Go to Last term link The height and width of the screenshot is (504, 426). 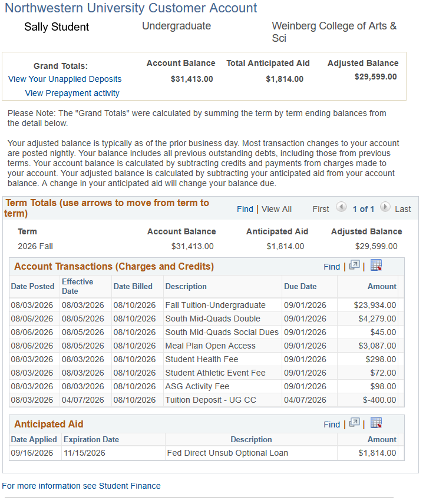coord(403,209)
